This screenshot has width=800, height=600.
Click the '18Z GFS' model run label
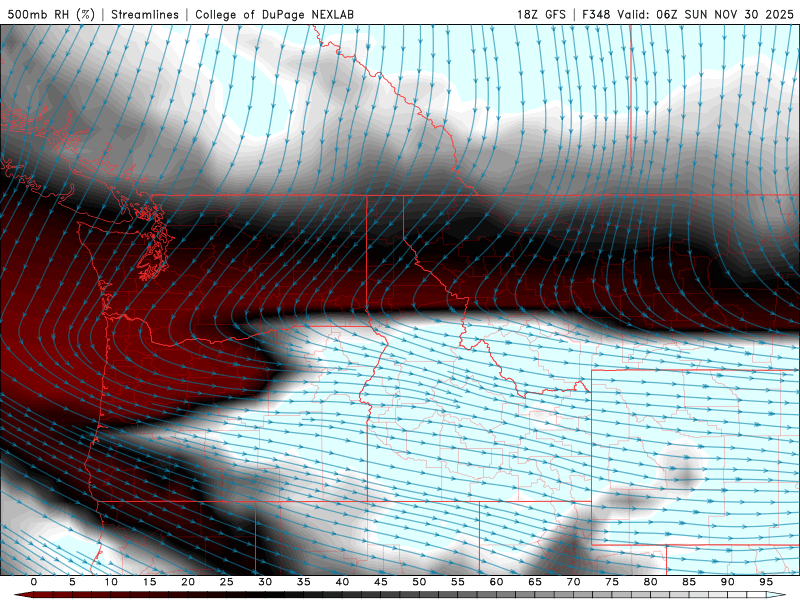tap(541, 14)
